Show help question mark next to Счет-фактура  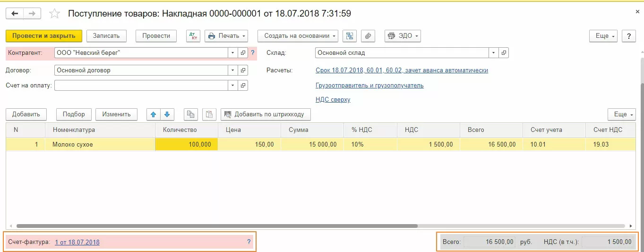coord(249,242)
